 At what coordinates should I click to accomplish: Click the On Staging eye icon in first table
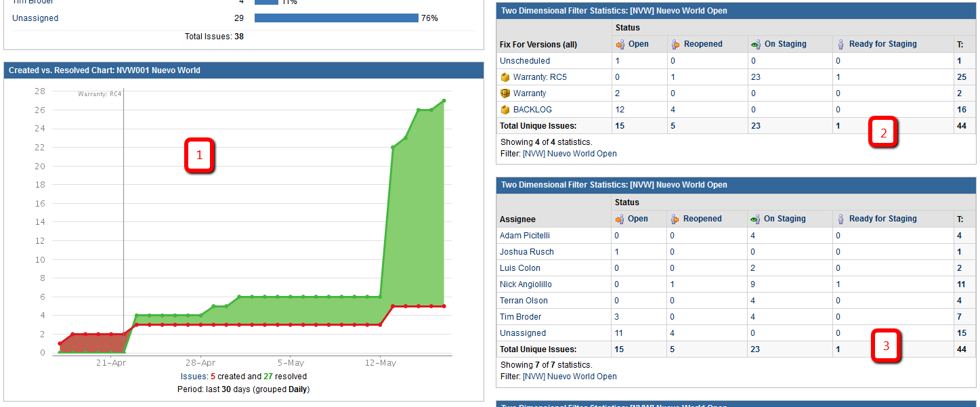click(756, 44)
